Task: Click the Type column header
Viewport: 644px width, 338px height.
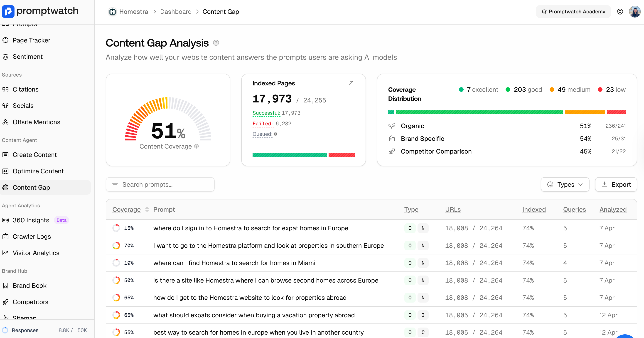Action: coord(411,209)
